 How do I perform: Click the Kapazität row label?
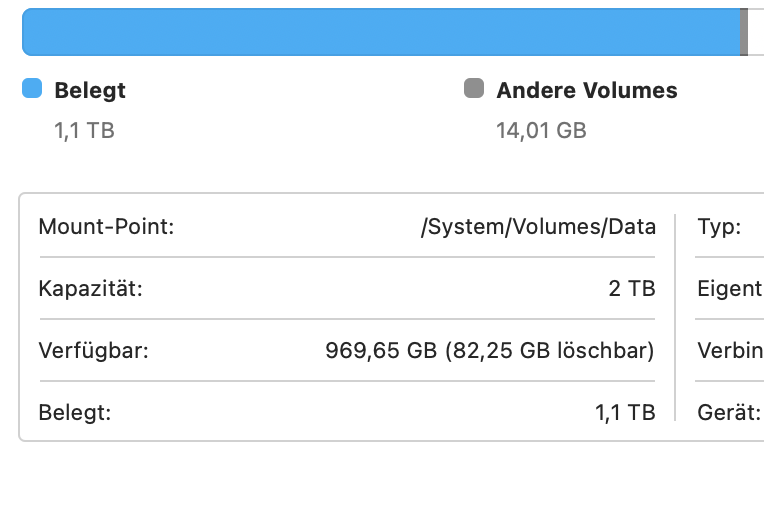(x=90, y=289)
